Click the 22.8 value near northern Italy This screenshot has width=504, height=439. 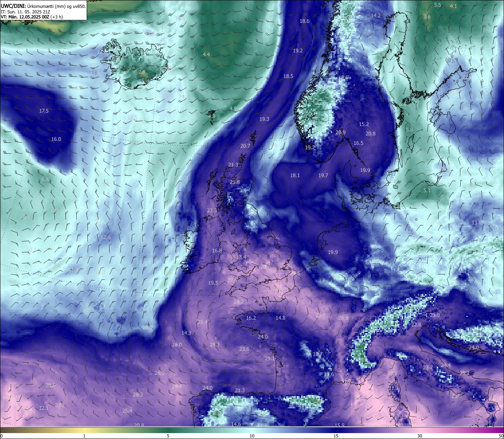[416, 325]
